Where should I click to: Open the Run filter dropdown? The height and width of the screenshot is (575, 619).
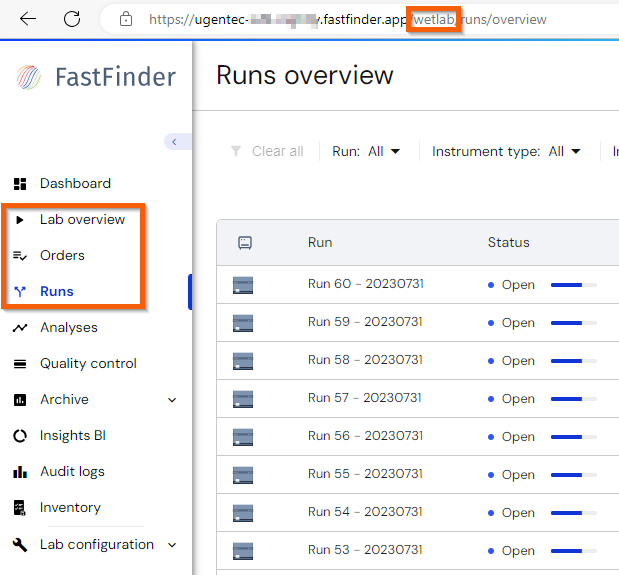pos(366,151)
